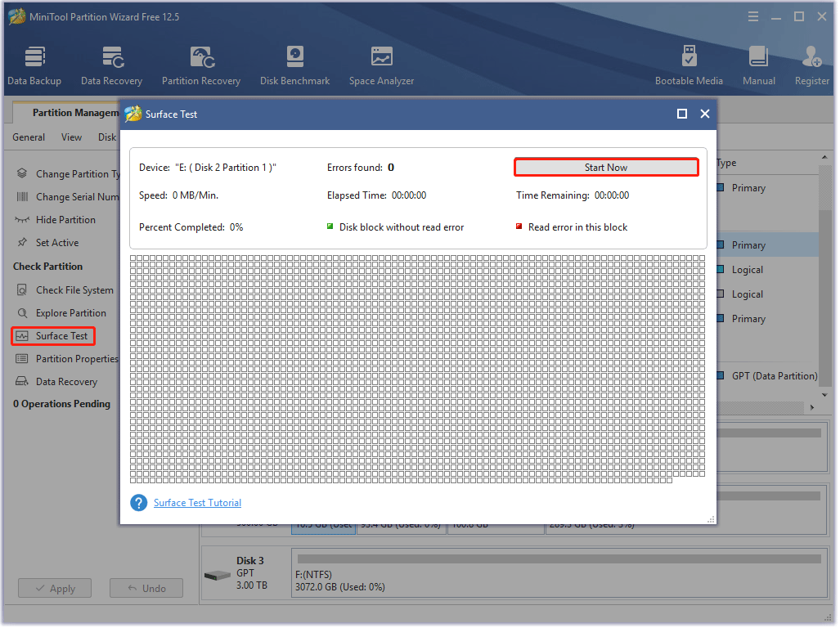Screen dimensions: 840x628
Task: Maximize the Surface Test dialog
Action: 683,114
